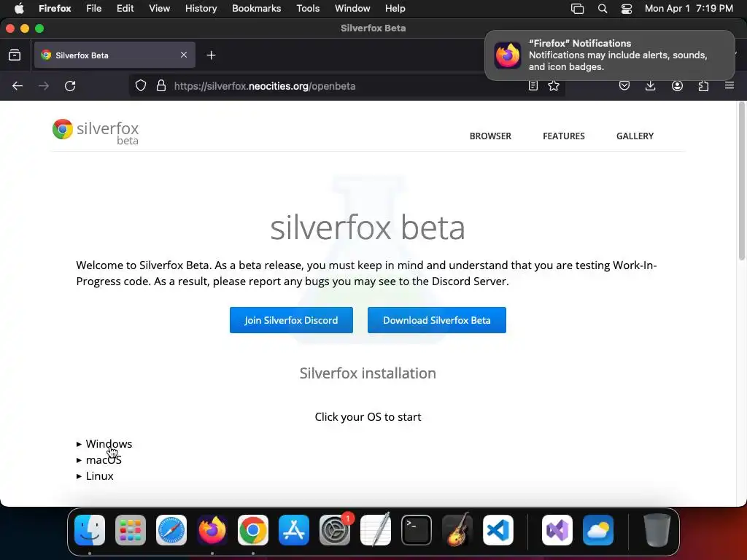Click the page vertical scrollbar thumb
Screen dimensions: 747x560
(741, 181)
